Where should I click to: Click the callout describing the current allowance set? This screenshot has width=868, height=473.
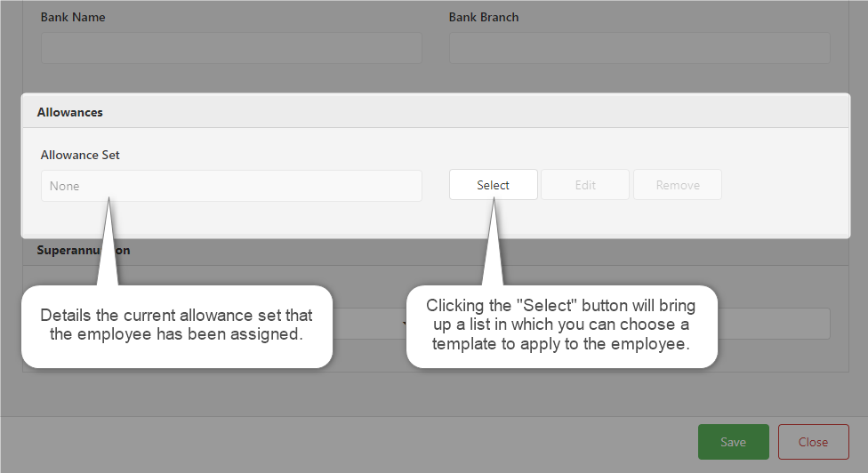(x=176, y=325)
